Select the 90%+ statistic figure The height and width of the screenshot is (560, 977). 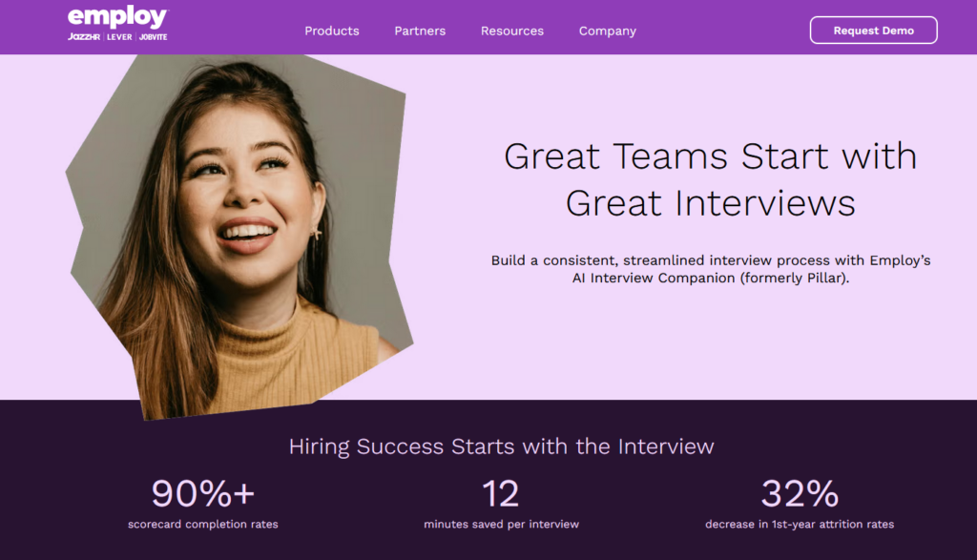203,493
